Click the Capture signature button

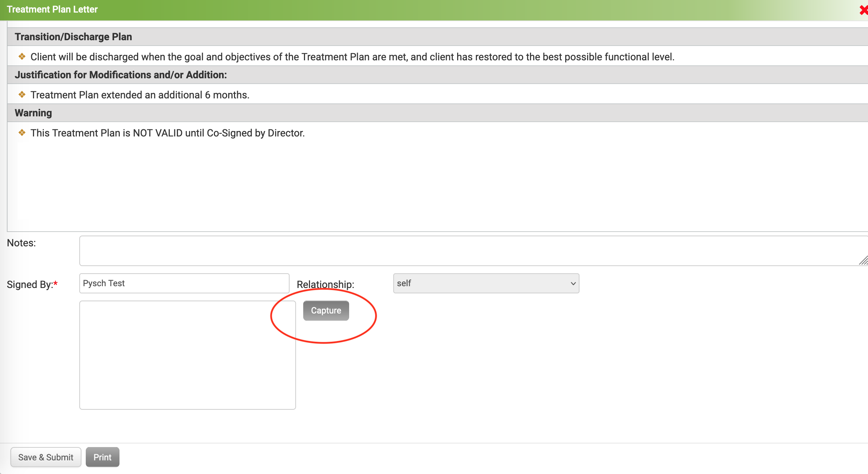(x=326, y=311)
